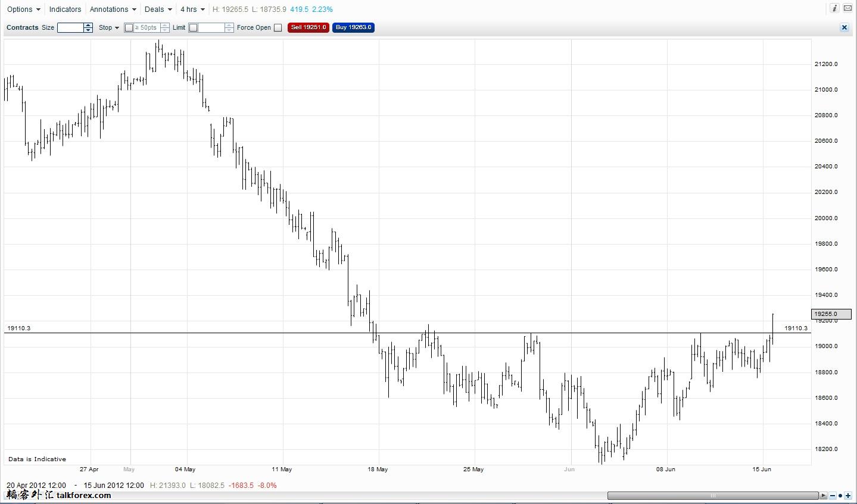
Task: Open the Annotations dropdown menu
Action: (113, 10)
